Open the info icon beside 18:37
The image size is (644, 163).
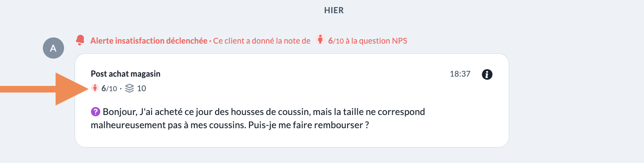pos(487,74)
